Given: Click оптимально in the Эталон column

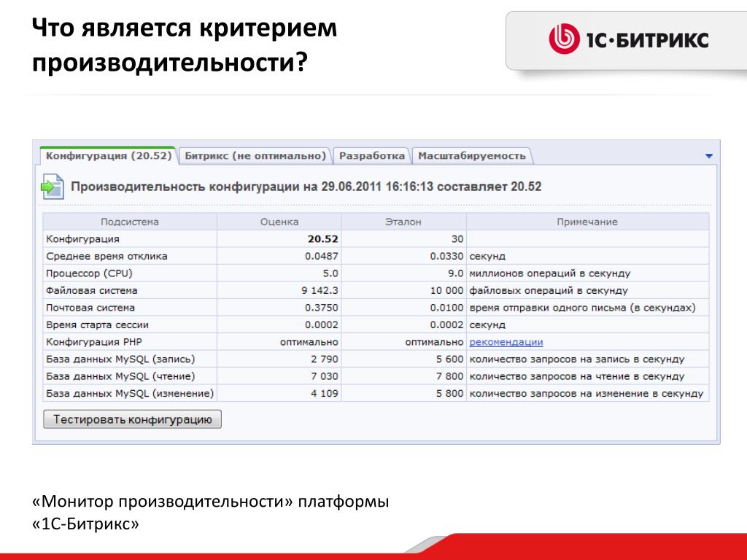Looking at the screenshot, I should (x=434, y=342).
